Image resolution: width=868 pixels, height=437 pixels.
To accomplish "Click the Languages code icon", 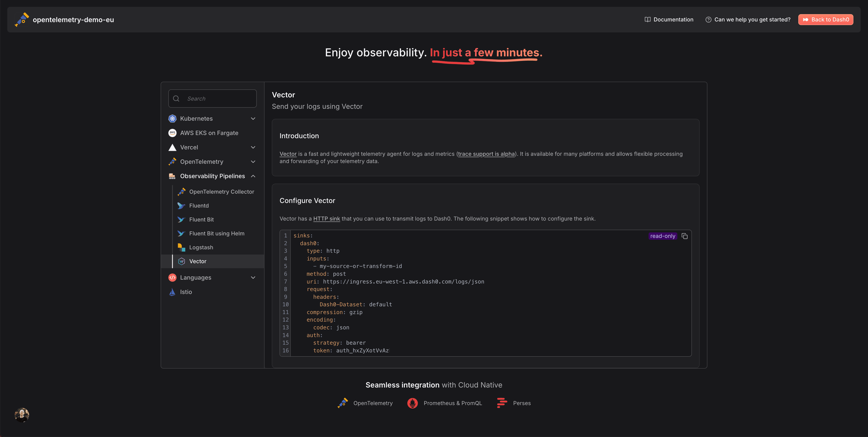I will tap(172, 277).
